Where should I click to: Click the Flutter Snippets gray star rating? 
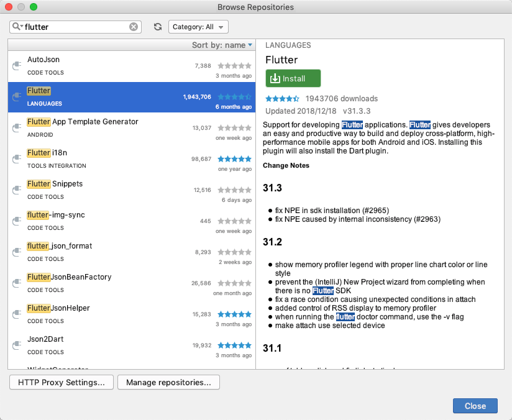[234, 189]
